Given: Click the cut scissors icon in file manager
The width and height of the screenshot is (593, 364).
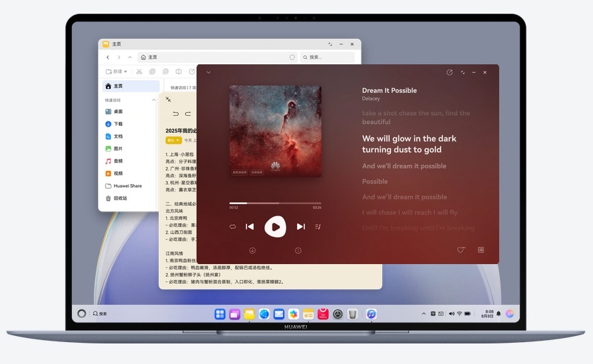Looking at the screenshot, I should click(x=139, y=71).
